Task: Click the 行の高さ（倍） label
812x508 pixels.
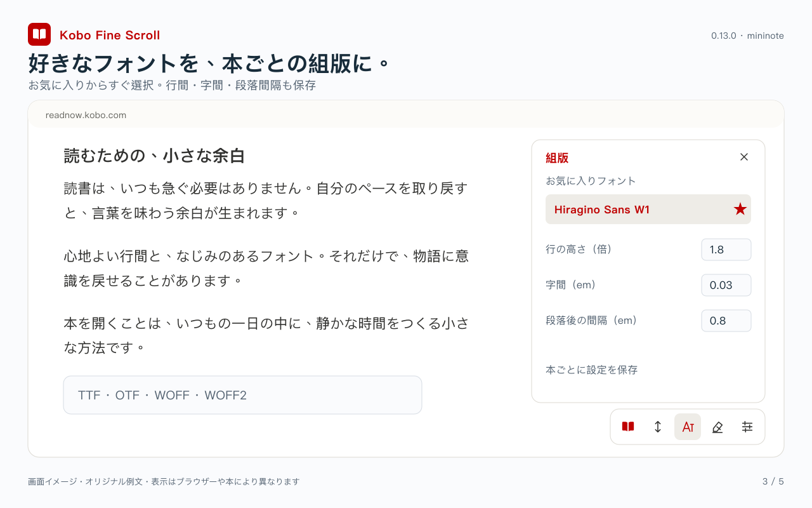Action: click(x=579, y=250)
